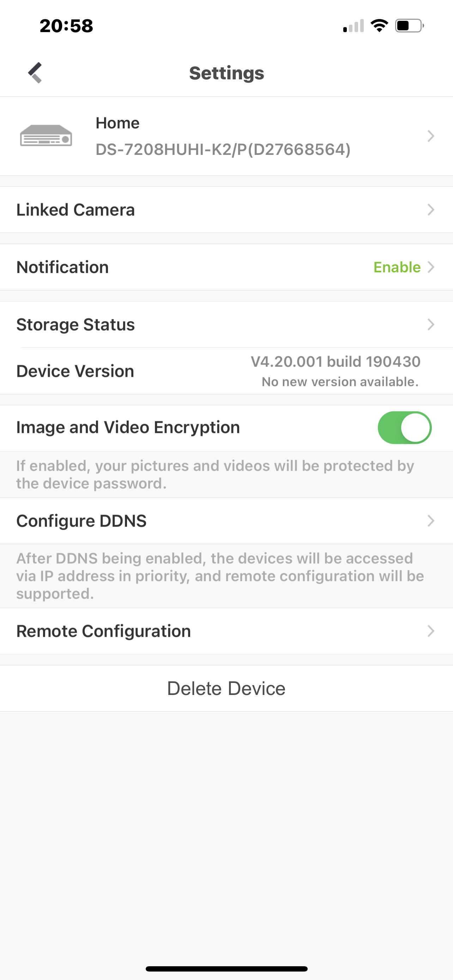Tap the Settings page title

(226, 73)
